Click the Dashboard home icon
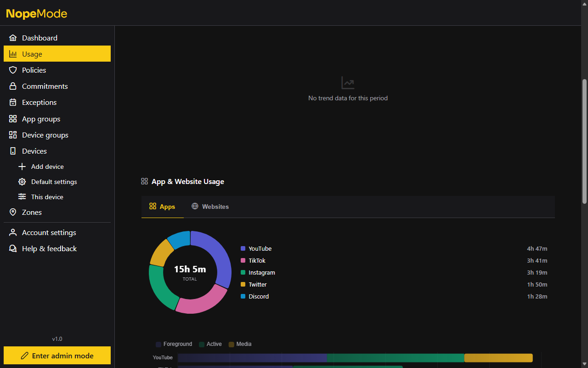The height and width of the screenshot is (368, 588). point(13,38)
